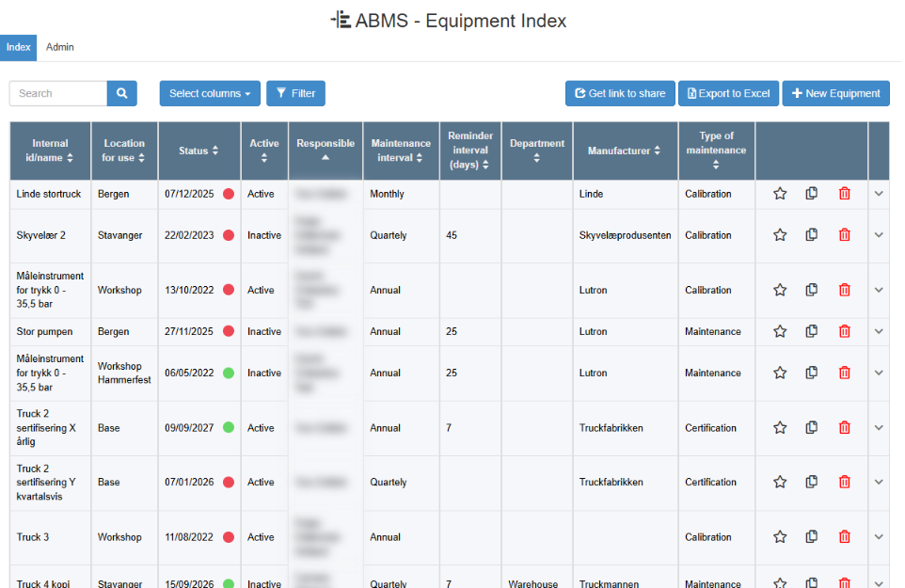Star the Workshop Måleinstrument row dated 13/10/2022
905x588 pixels.
coord(780,290)
